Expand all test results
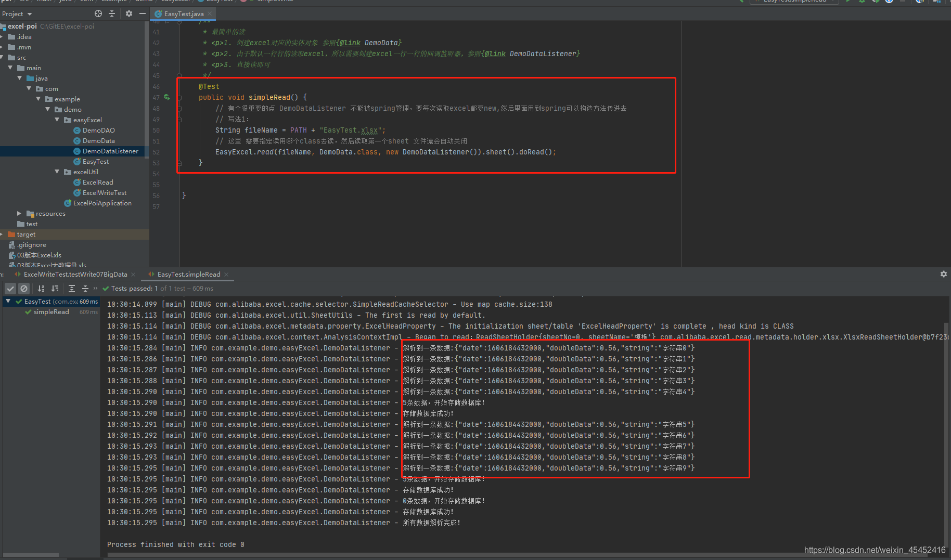 coord(72,289)
